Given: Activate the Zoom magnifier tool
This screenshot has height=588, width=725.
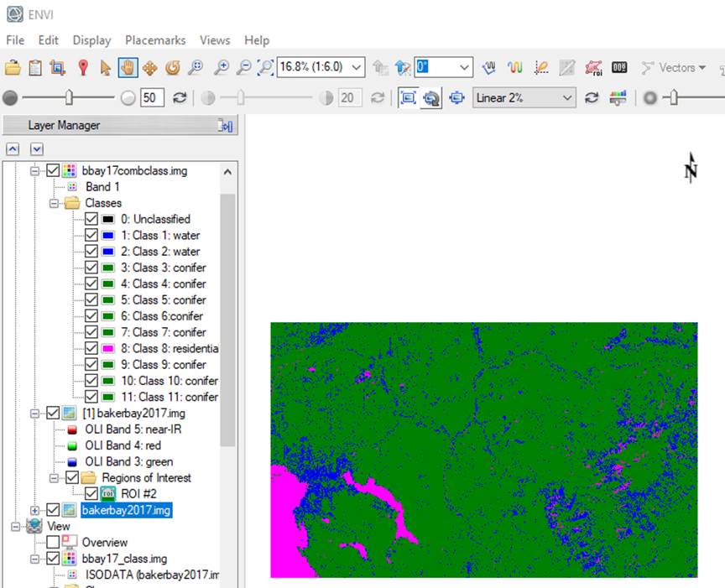Looking at the screenshot, I should 196,67.
